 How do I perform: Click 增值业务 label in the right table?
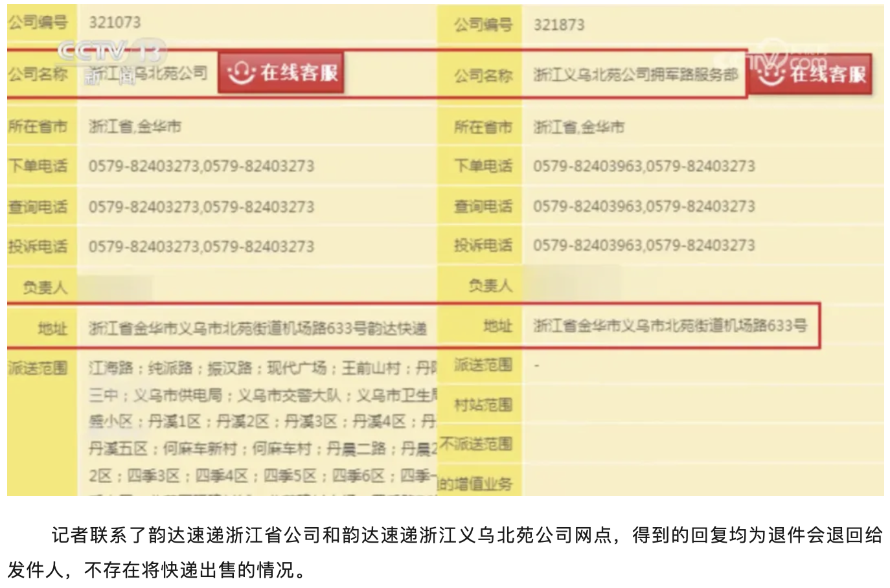[x=476, y=484]
